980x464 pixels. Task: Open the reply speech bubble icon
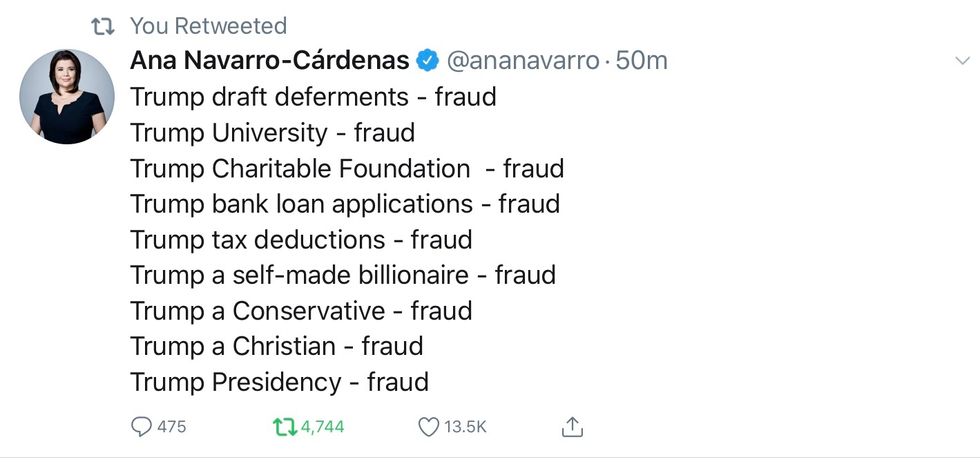click(141, 427)
